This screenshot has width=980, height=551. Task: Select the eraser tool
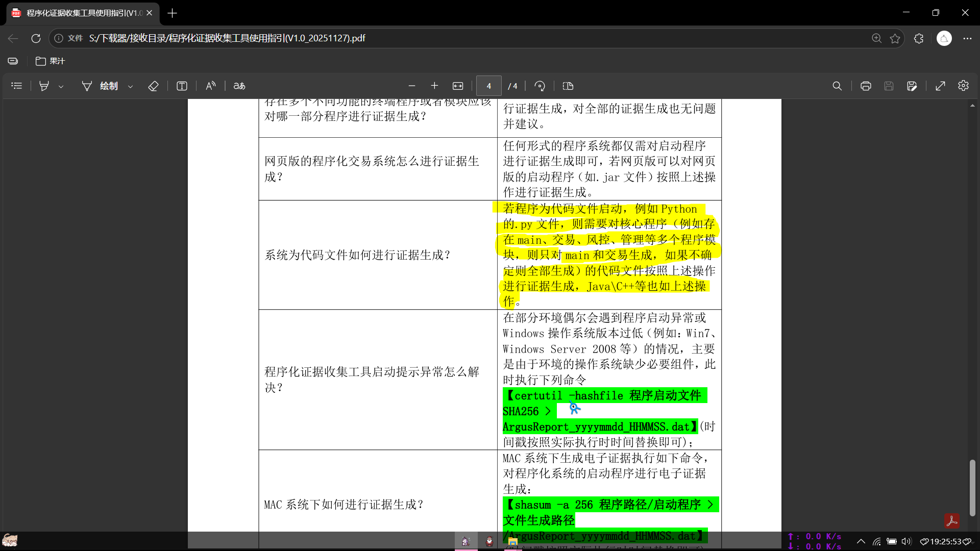coord(153,86)
